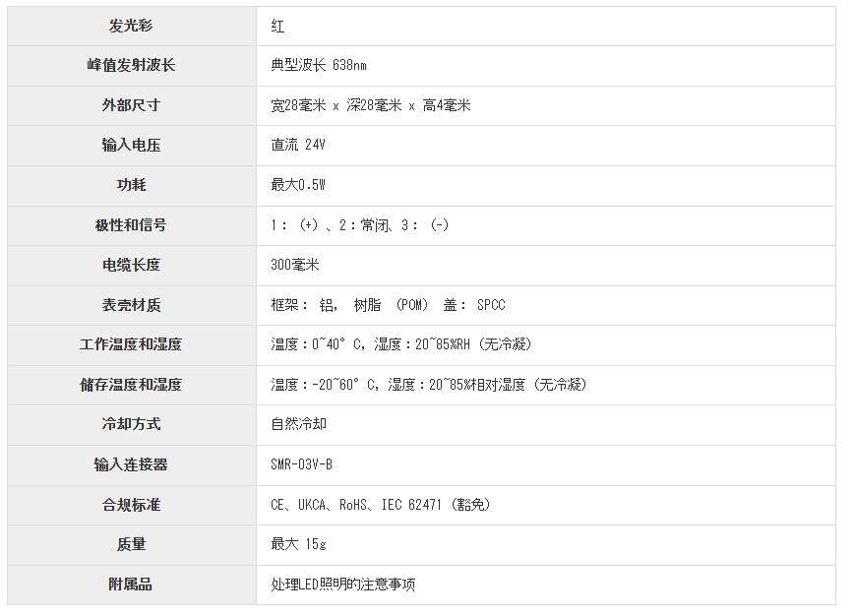Select the value 300毫米
The image size is (854, 616).
pos(294,266)
